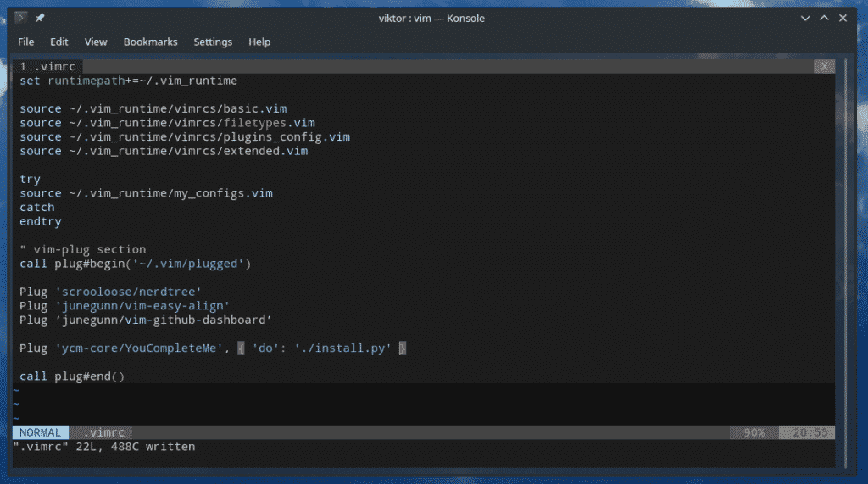The height and width of the screenshot is (484, 868).
Task: Click the '" vim-plug section' comment
Action: [x=83, y=250]
